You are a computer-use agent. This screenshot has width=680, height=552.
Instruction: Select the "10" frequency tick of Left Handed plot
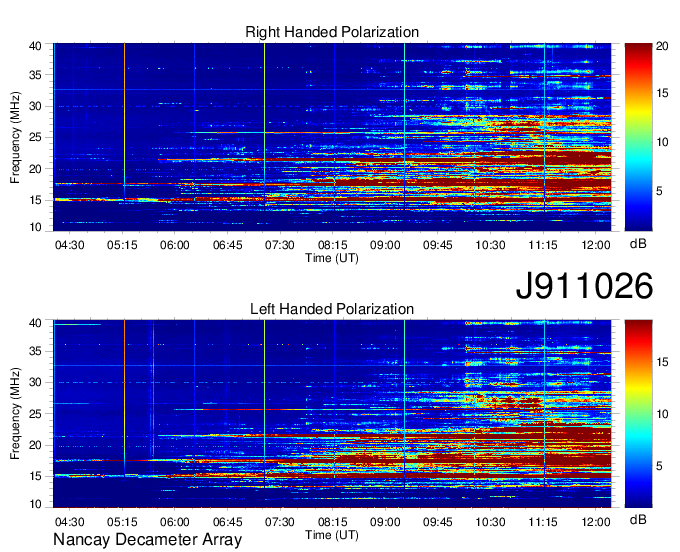pyautogui.click(x=35, y=504)
